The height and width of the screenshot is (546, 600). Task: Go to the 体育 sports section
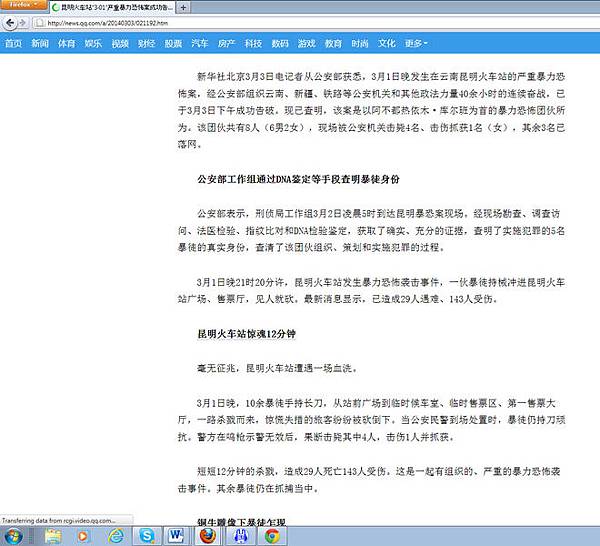click(x=67, y=44)
